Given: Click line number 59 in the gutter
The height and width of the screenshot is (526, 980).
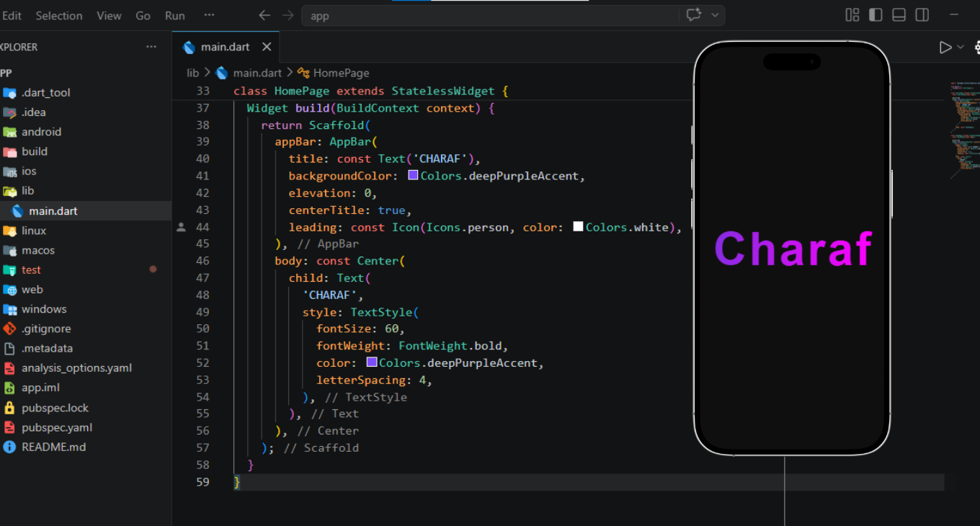Looking at the screenshot, I should pos(202,482).
